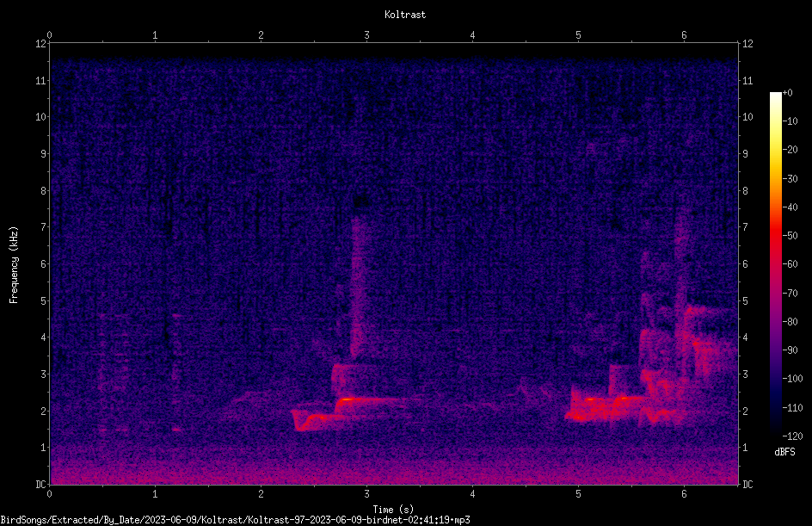Click the file path text at bottom

click(235, 520)
